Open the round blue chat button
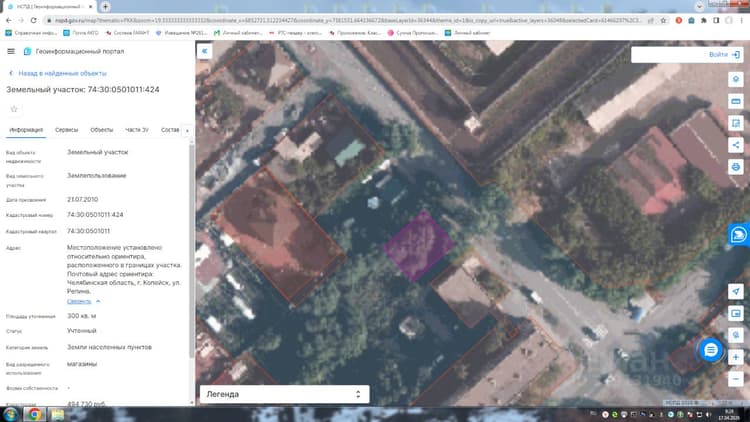Image resolution: width=750 pixels, height=422 pixels. [711, 350]
